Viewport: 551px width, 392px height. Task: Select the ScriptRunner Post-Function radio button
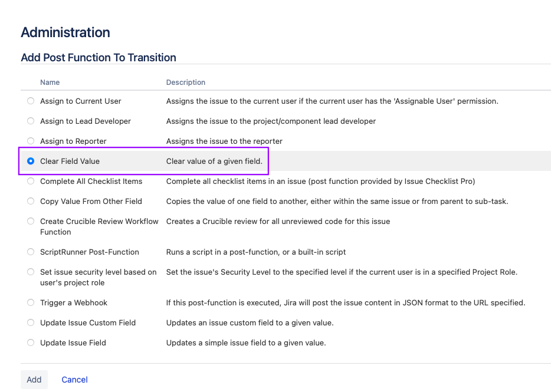coord(31,252)
